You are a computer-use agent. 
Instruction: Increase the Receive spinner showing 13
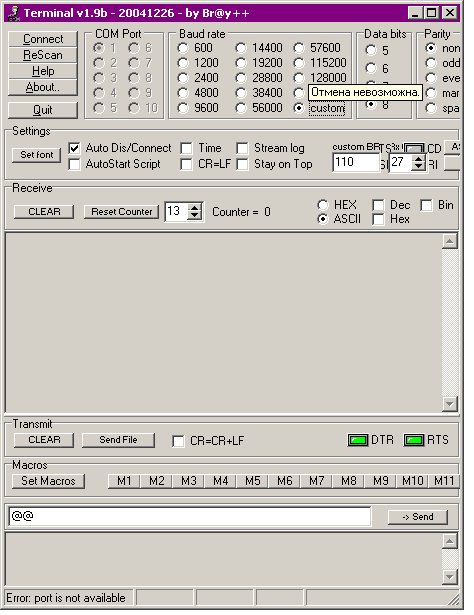[x=194, y=208]
